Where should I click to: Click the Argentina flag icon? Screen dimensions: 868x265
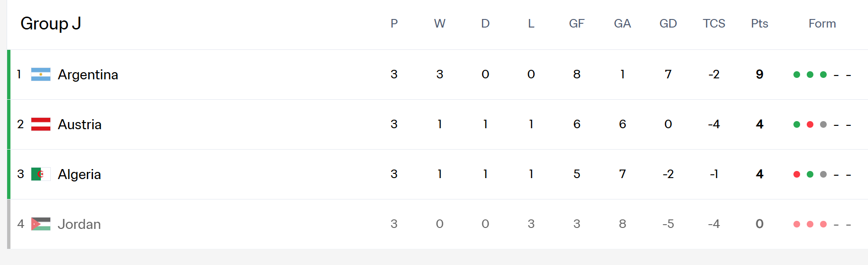[x=41, y=75]
